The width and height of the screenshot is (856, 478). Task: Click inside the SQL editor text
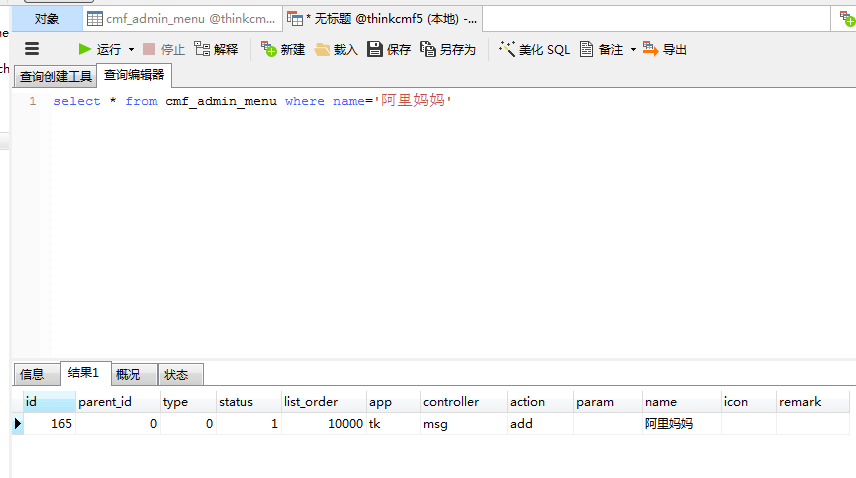coord(252,101)
